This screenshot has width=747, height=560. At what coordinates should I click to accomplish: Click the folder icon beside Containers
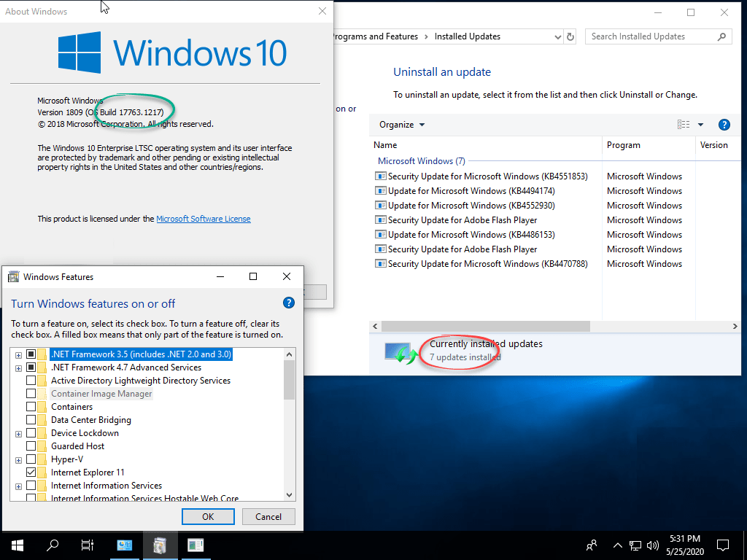click(x=42, y=407)
